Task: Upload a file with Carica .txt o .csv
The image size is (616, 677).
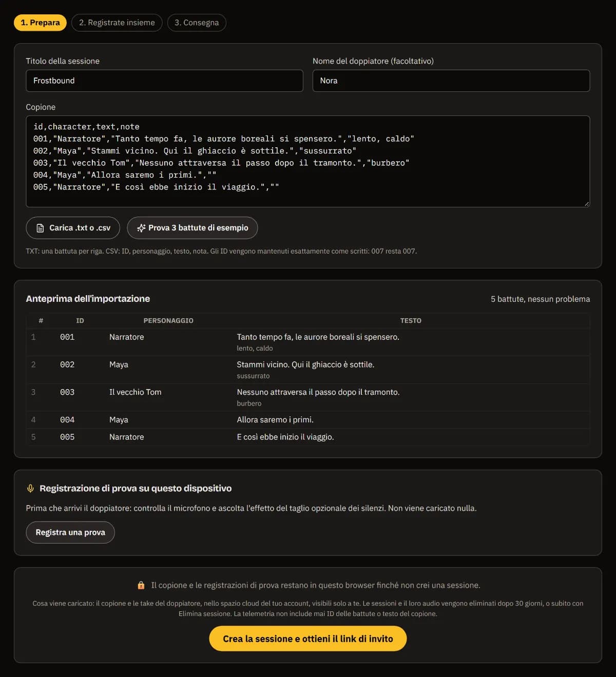Action: tap(73, 228)
